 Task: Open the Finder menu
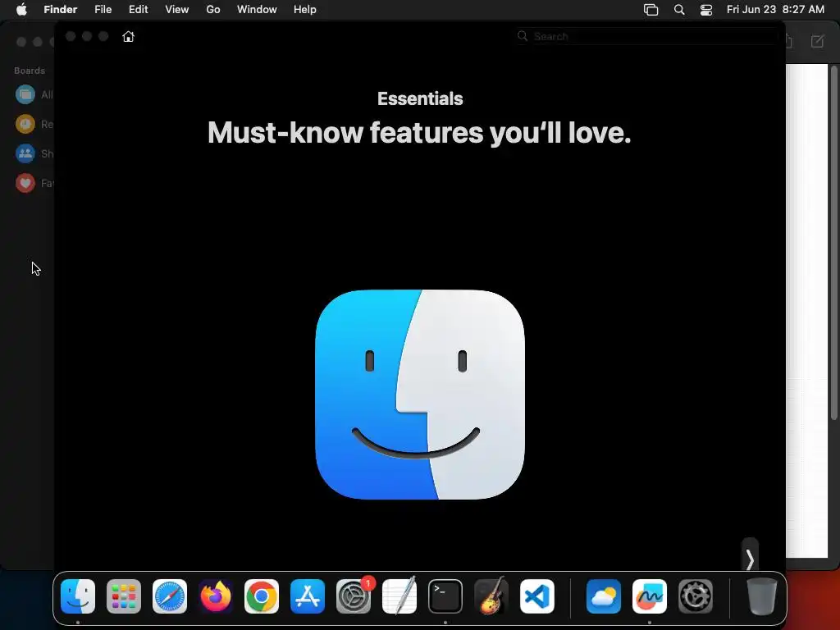click(x=61, y=10)
